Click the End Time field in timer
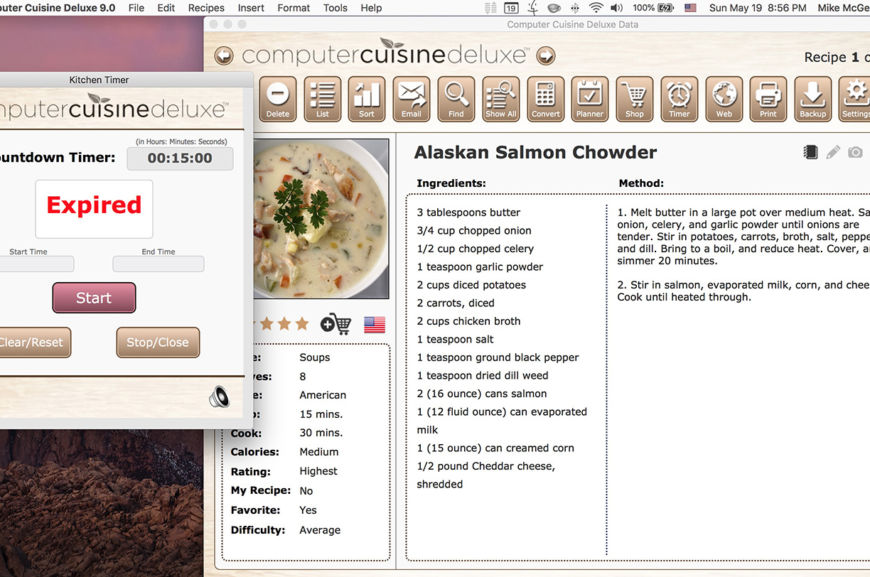Screen dimensions: 870x577 [158, 264]
